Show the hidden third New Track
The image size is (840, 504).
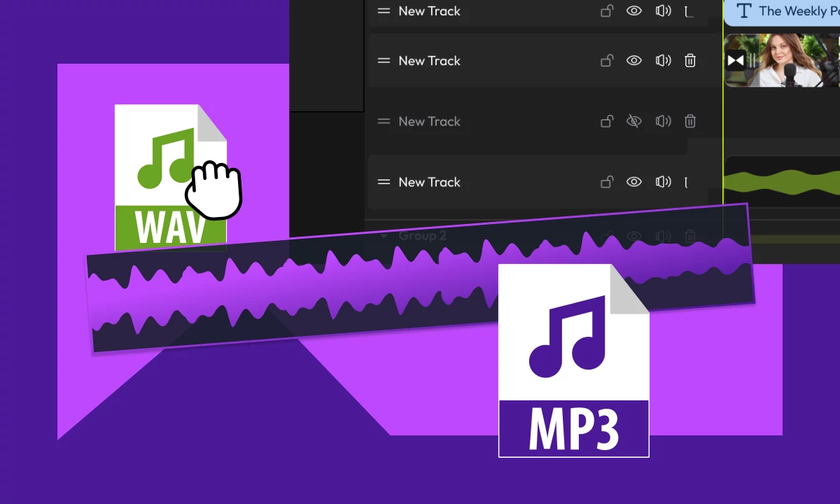tap(634, 121)
